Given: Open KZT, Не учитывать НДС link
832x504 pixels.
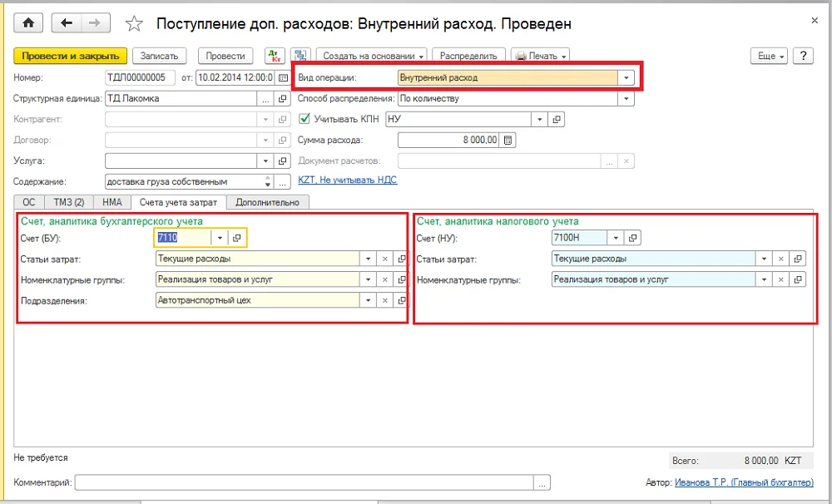Looking at the screenshot, I should (x=348, y=180).
